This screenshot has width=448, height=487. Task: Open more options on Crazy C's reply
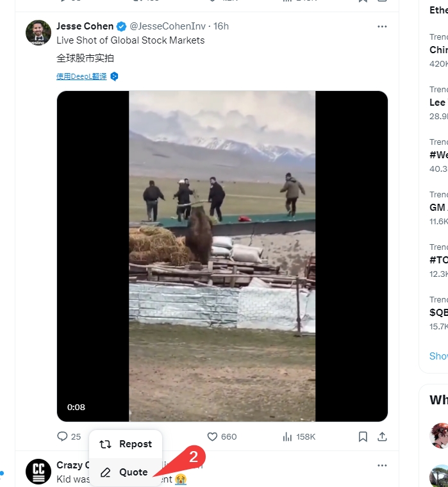click(382, 465)
